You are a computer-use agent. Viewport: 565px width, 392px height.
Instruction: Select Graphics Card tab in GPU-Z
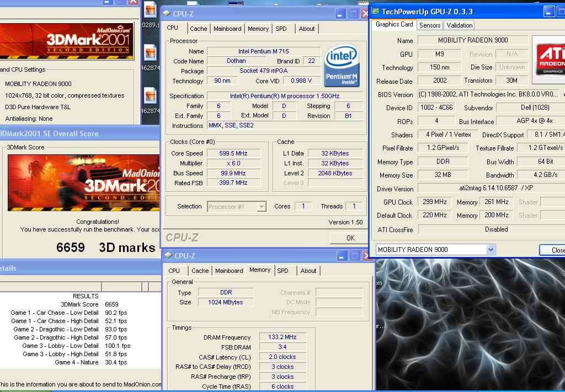394,24
